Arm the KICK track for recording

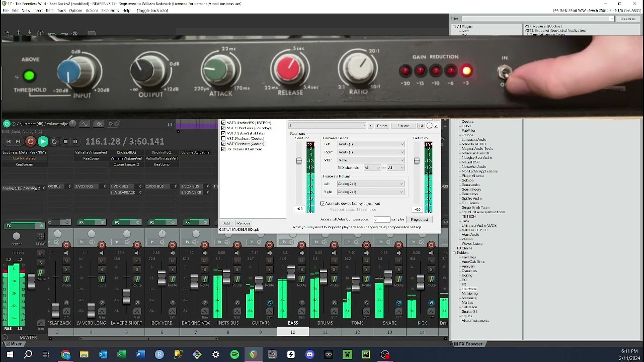pos(431,245)
